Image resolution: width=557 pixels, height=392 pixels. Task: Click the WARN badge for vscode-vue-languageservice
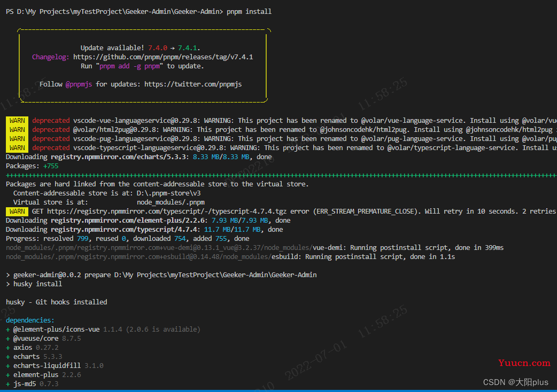pyautogui.click(x=17, y=121)
